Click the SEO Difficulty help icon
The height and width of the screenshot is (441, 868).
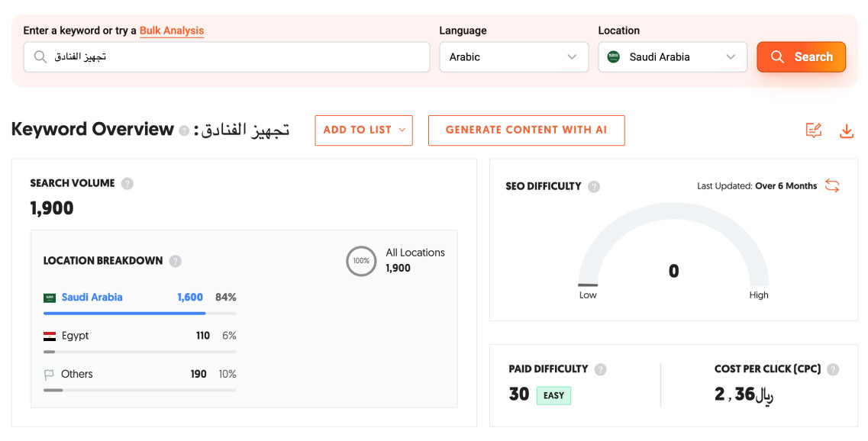pos(594,186)
